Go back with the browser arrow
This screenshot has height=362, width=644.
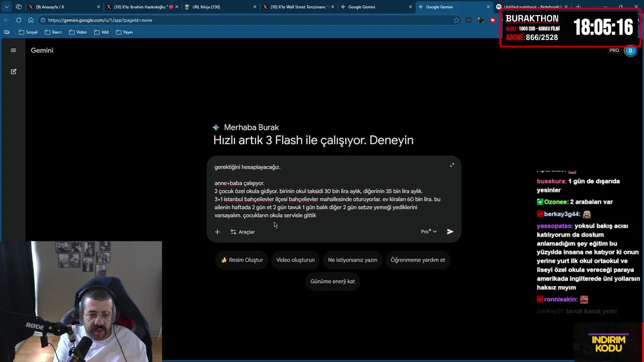(7, 20)
